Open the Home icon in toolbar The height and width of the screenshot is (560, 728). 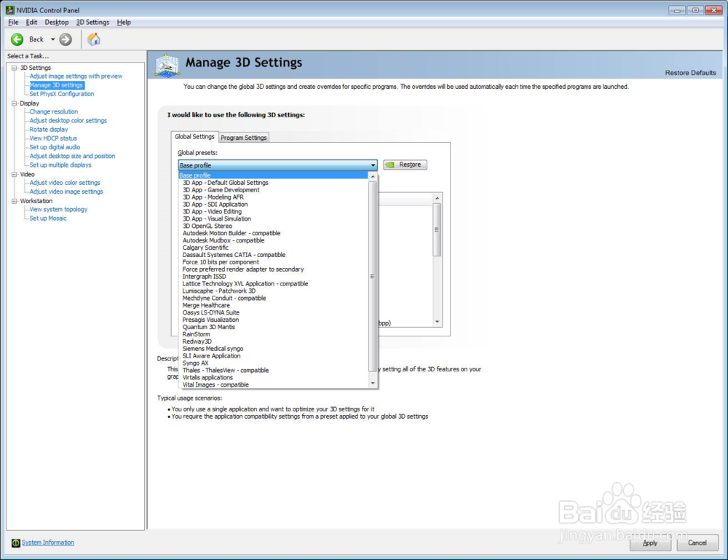coord(93,39)
